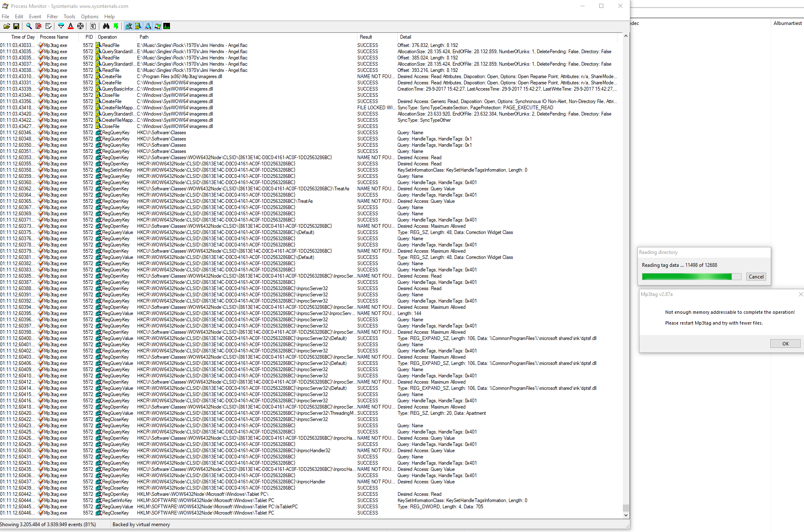Toggle Show Network Activity button
The height and width of the screenshot is (532, 804).
148,26
